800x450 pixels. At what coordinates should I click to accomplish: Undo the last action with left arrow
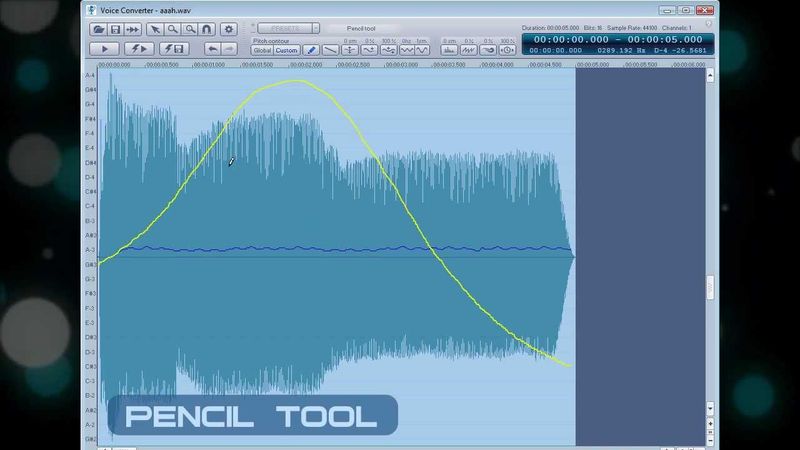pos(213,49)
